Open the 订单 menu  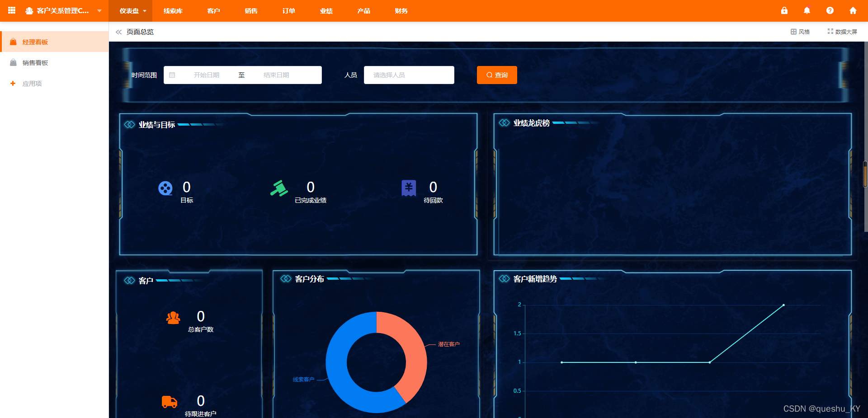pyautogui.click(x=288, y=11)
